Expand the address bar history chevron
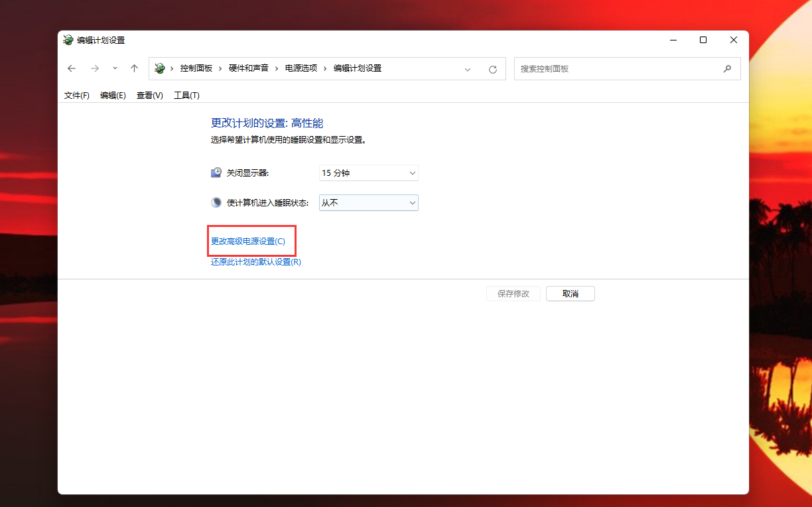The image size is (812, 507). (x=468, y=68)
